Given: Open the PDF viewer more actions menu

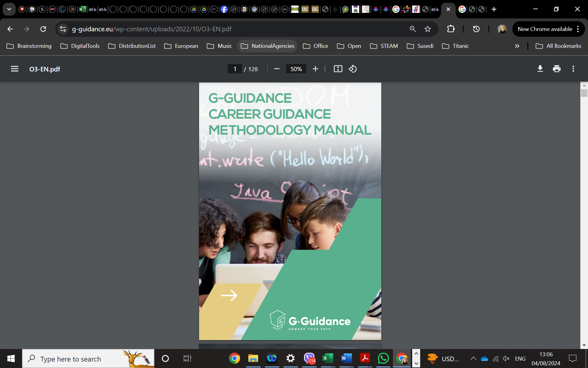Looking at the screenshot, I should 573,69.
